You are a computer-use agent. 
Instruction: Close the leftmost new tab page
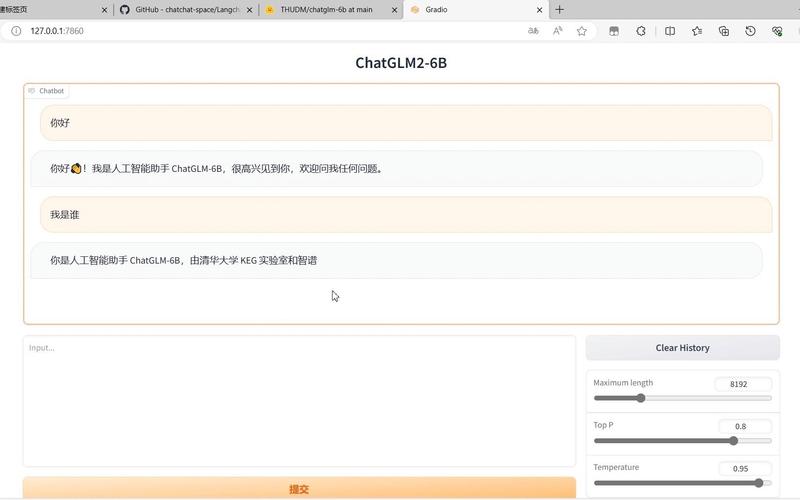tap(105, 10)
